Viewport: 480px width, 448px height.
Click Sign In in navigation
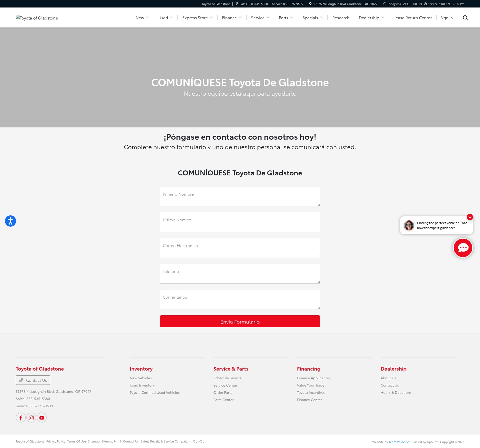(x=446, y=18)
